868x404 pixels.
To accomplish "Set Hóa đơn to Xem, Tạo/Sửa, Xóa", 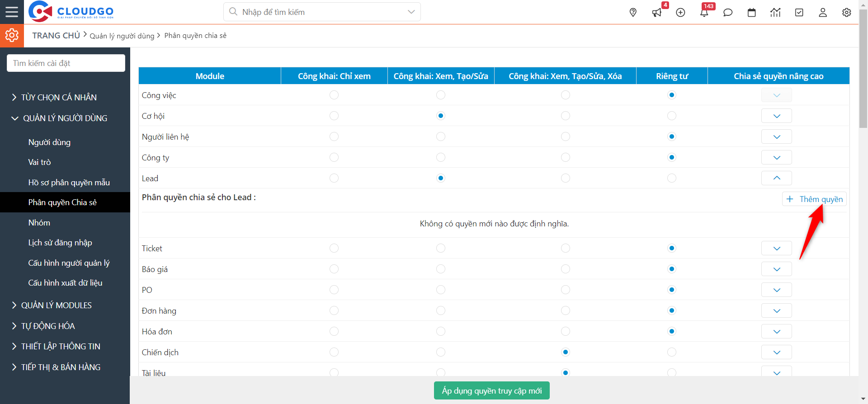I will point(566,331).
